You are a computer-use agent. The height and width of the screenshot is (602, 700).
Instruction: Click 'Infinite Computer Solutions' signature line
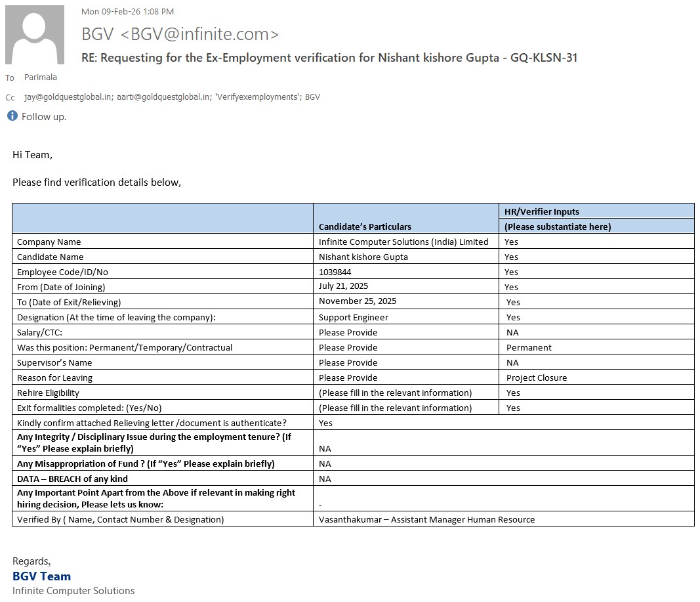click(x=73, y=590)
